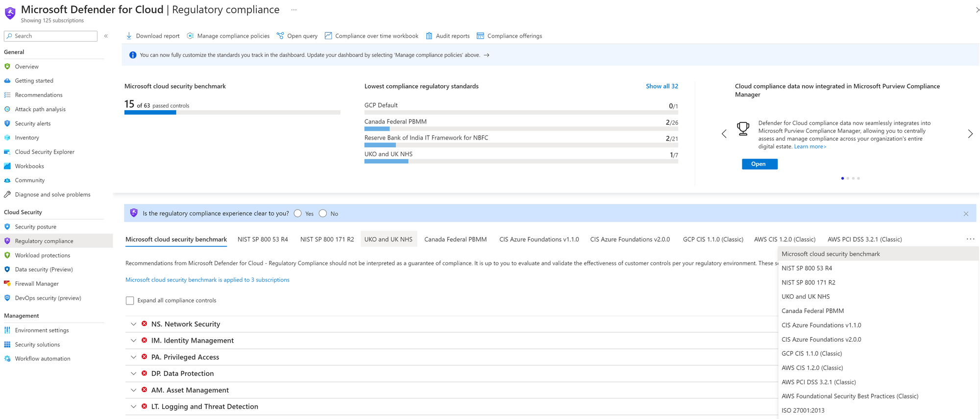Image resolution: width=980 pixels, height=419 pixels.
Task: Open Regulatory compliance in the sidebar
Action: (56, 241)
